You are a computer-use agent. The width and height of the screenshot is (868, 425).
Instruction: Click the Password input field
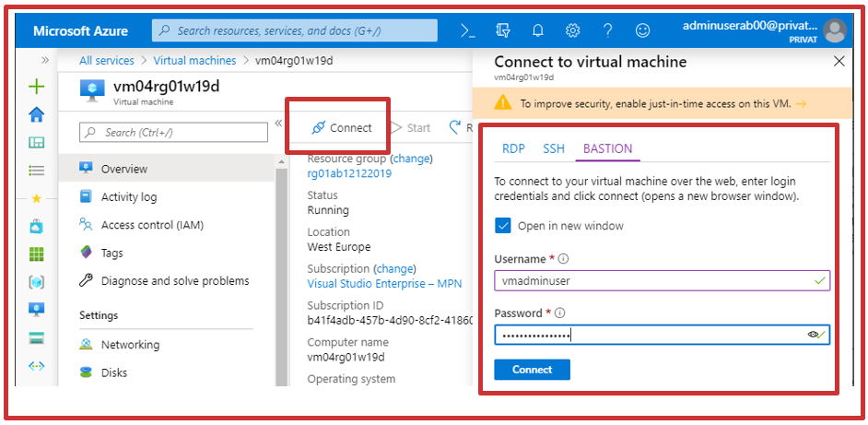coord(663,335)
